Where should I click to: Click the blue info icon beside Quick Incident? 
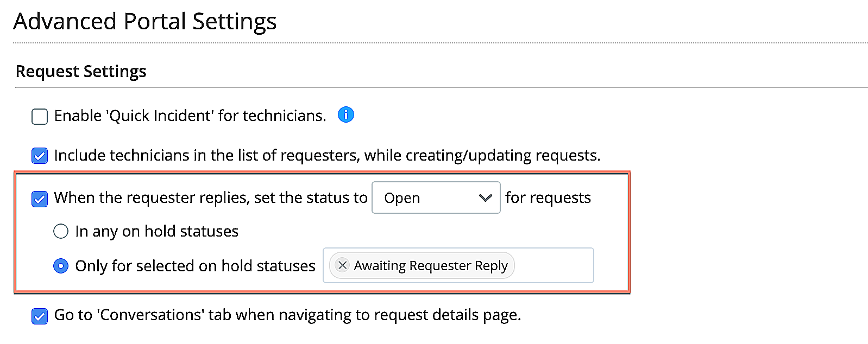coord(346,115)
